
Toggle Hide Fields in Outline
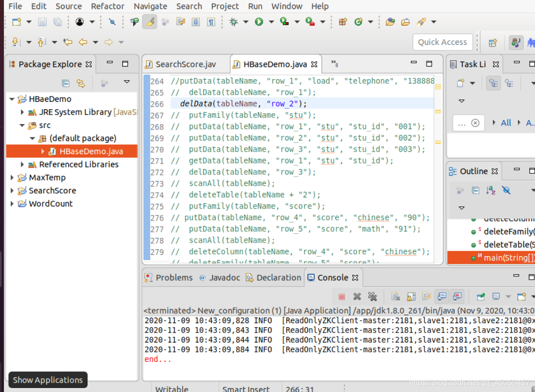point(506,190)
